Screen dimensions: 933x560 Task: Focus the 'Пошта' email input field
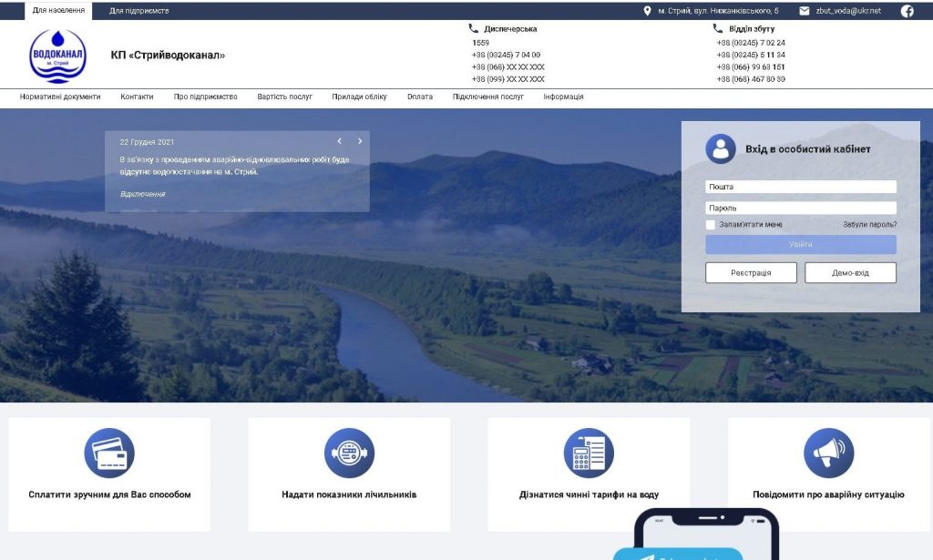click(800, 187)
